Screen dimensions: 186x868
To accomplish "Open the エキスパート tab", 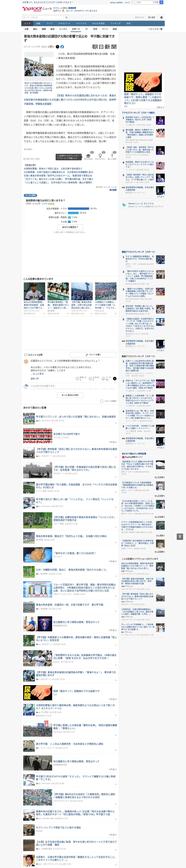I will 64,24.
